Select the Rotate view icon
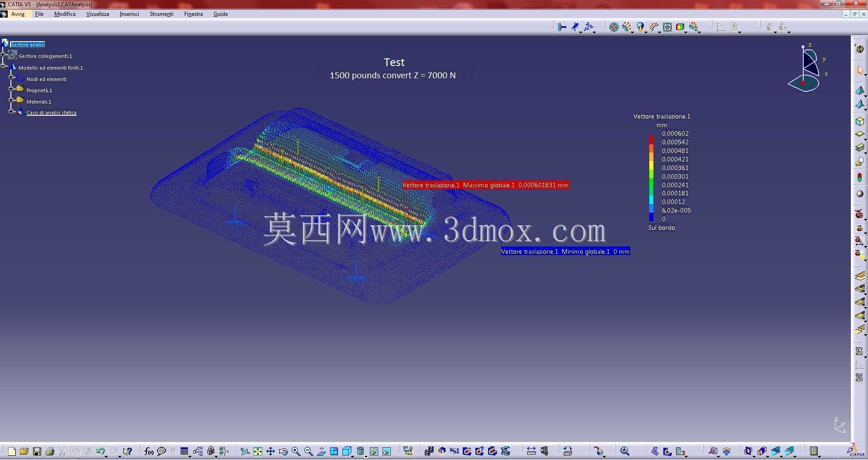 [283, 451]
